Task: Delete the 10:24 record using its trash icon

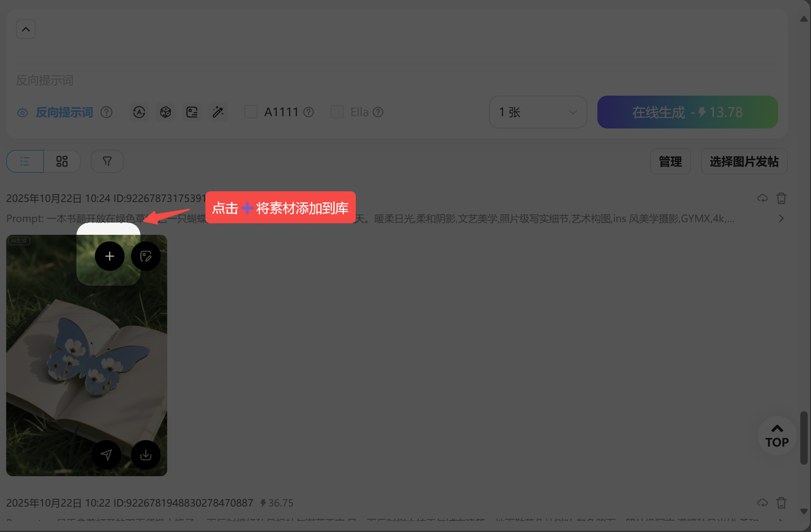Action: pos(781,198)
